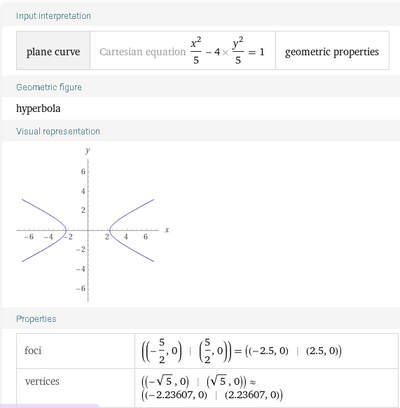Click the 'Geometric figure' section header
This screenshot has width=400, height=408.
click(x=49, y=87)
